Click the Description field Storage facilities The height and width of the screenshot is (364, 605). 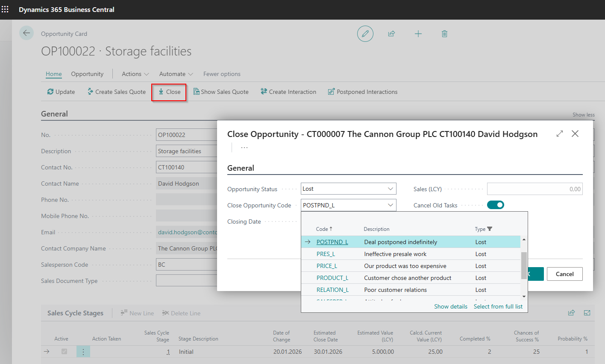(x=187, y=151)
